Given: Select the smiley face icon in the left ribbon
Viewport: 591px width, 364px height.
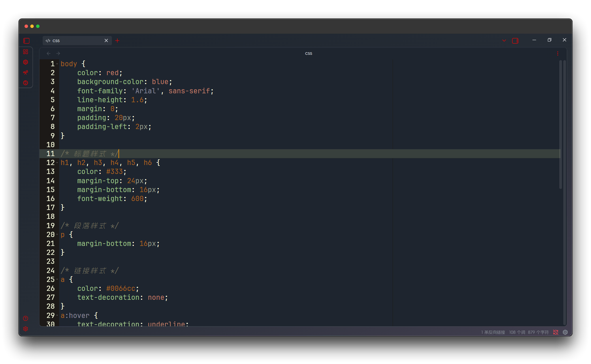Looking at the screenshot, I should 26,83.
